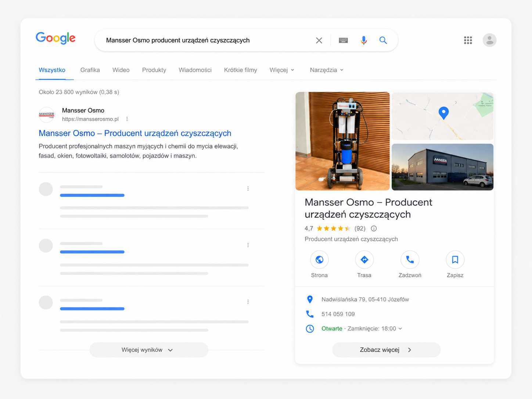Screen dimensions: 532x399
Task: Click the Zadzwoń phone icon
Action: [x=410, y=260]
